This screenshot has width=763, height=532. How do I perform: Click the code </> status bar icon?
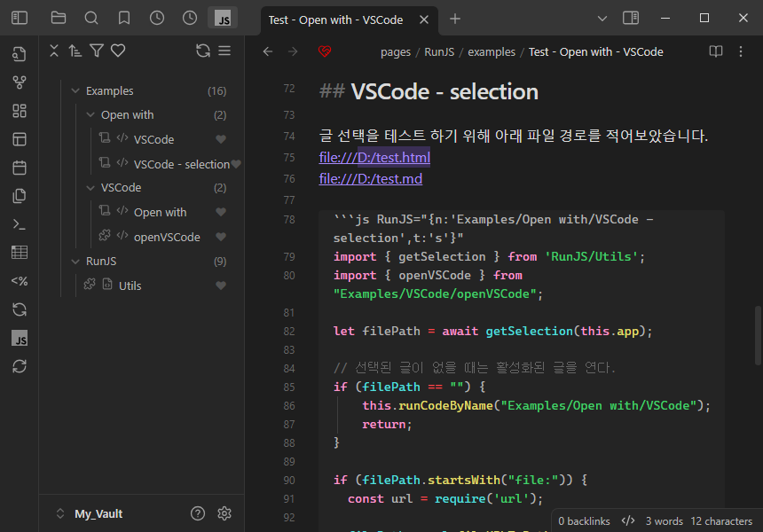click(x=628, y=521)
